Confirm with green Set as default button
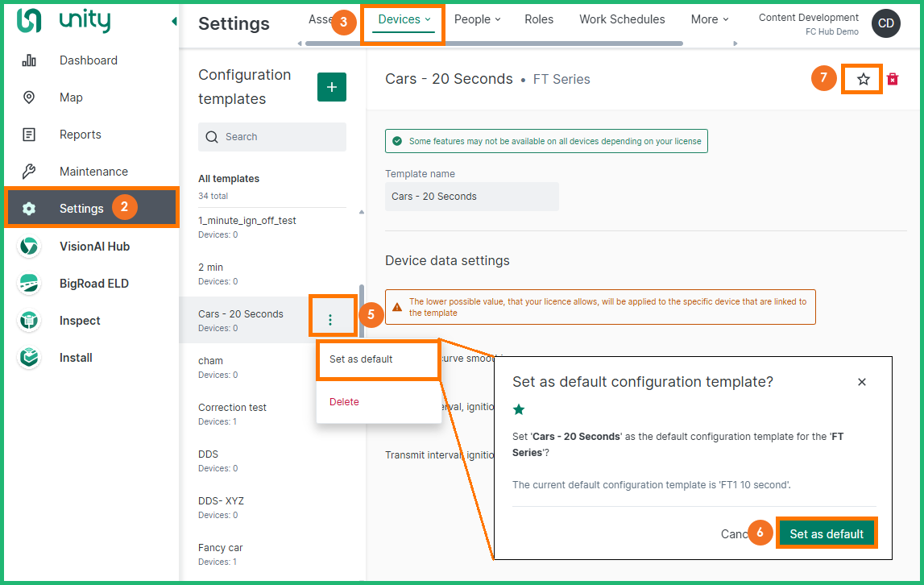This screenshot has width=924, height=585. (826, 533)
